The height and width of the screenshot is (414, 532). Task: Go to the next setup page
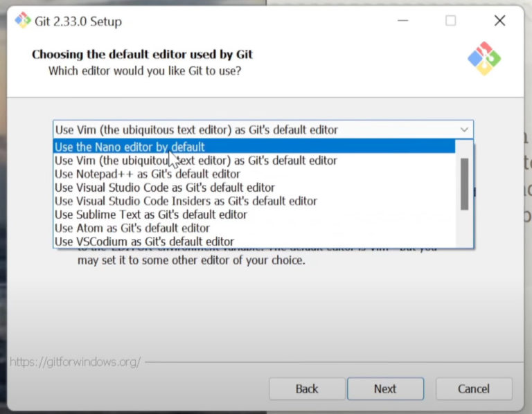tap(385, 388)
